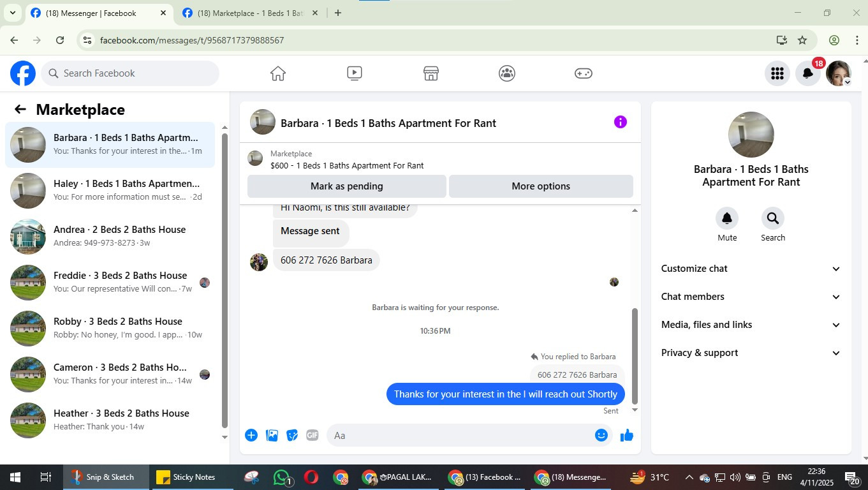Open the Opera browser taskbar icon

311,477
